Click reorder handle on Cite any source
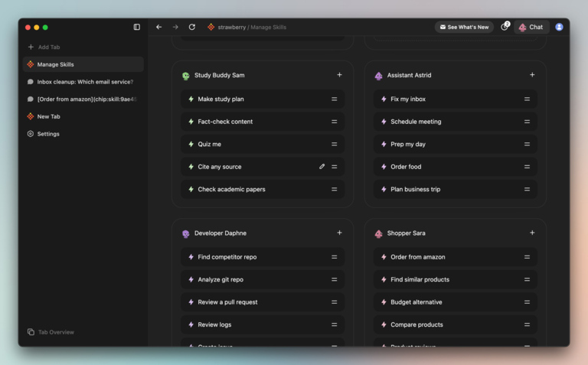The width and height of the screenshot is (588, 365). pos(334,166)
